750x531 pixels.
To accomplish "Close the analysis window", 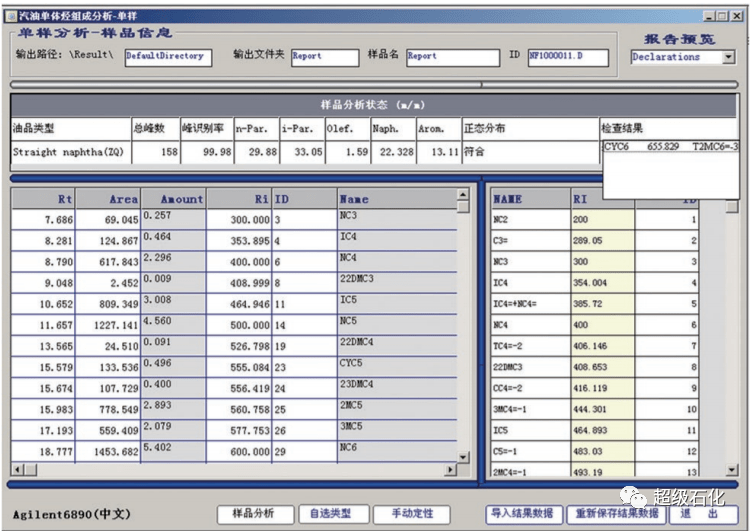I will 737,16.
